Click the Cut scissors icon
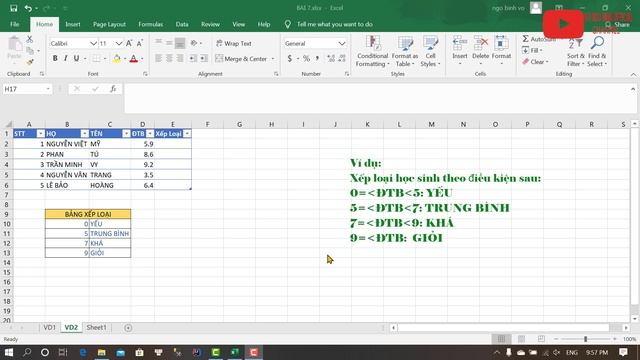The width and height of the screenshot is (640, 360). click(29, 40)
